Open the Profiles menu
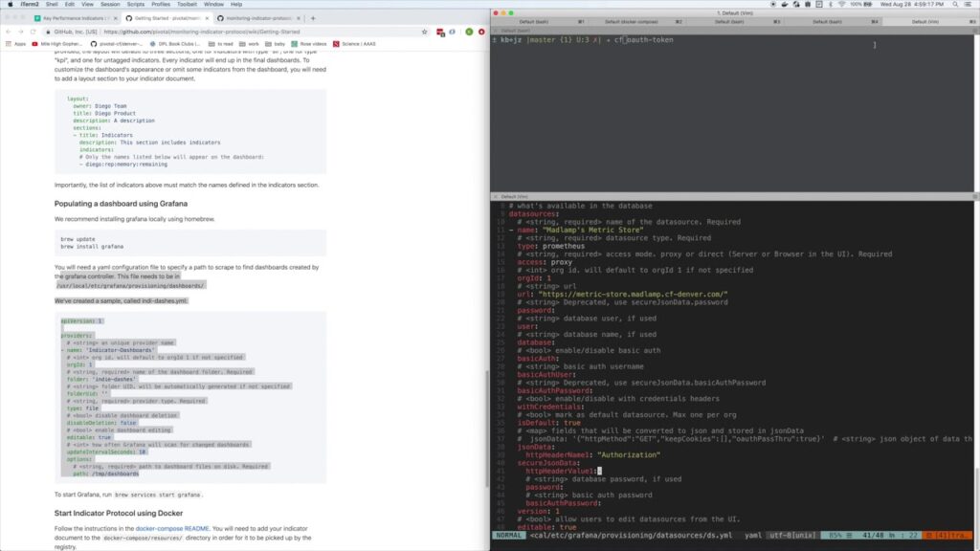The height and width of the screenshot is (551, 980). coord(161,4)
